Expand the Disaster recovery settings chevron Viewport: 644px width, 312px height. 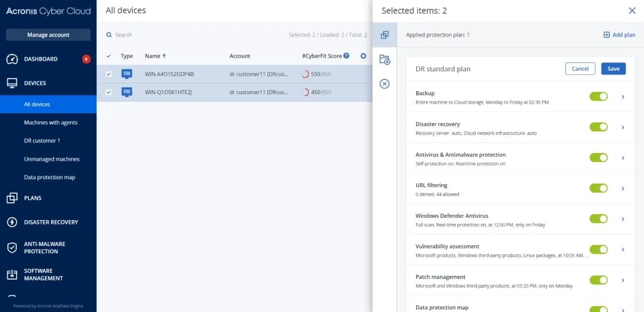[623, 127]
